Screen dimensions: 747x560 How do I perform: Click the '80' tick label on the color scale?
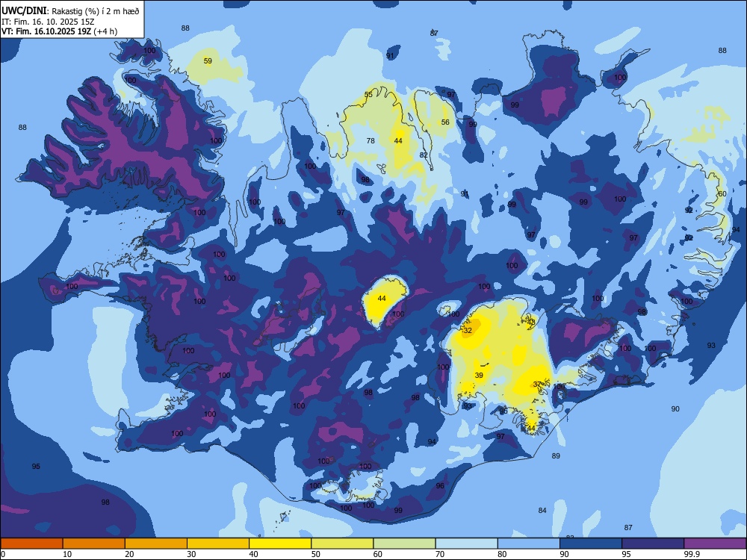coord(502,554)
